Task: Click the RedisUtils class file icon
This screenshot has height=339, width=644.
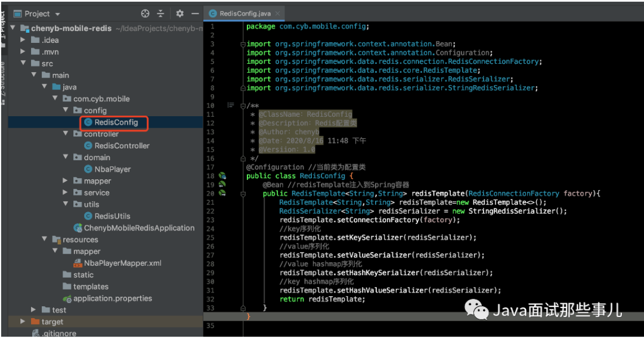Action: tap(88, 216)
